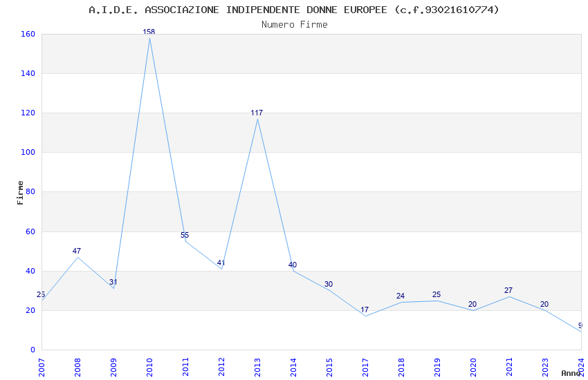
Task: Click the data label 40 for 2014
Action: coord(293,265)
